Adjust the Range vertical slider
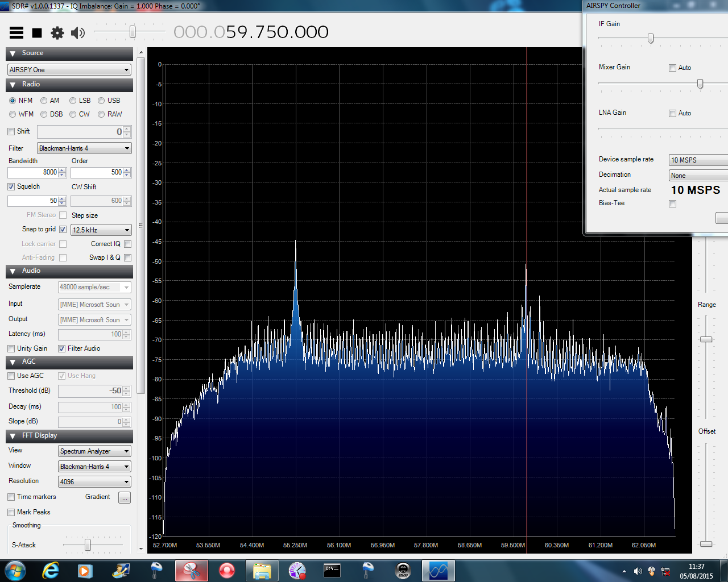 (706, 339)
